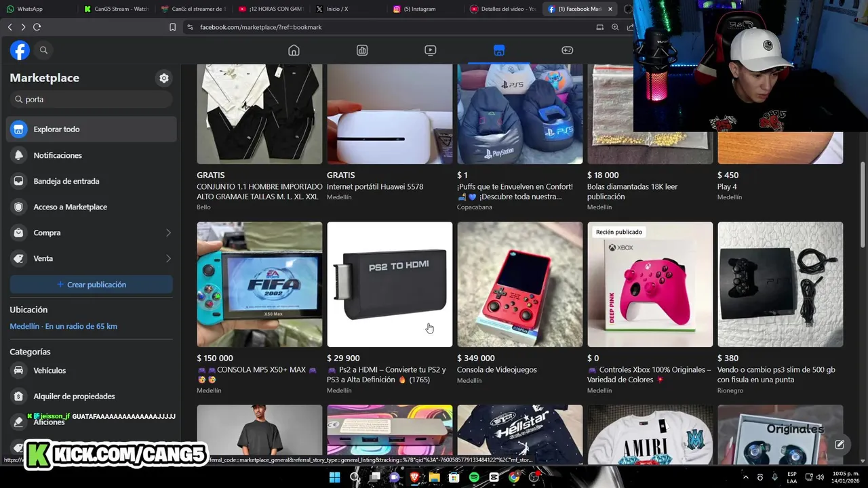Open PS2 to HDMI adapter listing image
The height and width of the screenshot is (488, 868).
(x=389, y=284)
